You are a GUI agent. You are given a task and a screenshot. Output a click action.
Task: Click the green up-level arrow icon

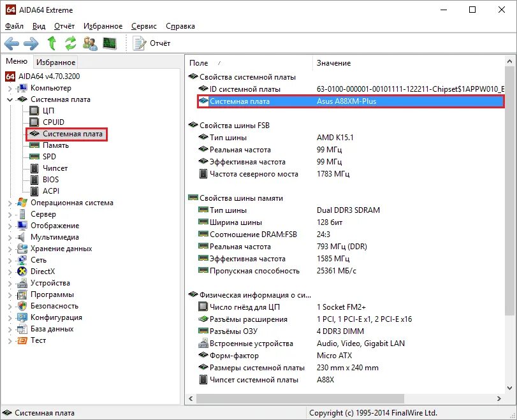click(x=52, y=43)
